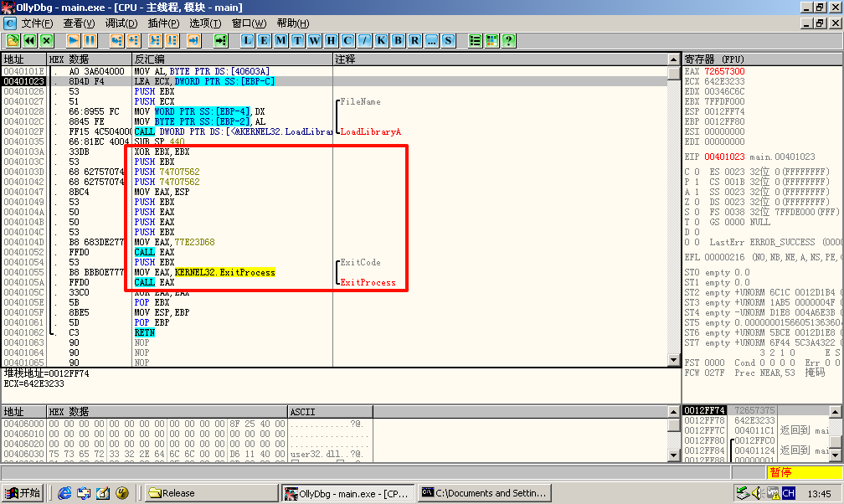844x504 pixels.
Task: Open Run trace with the ellipsis icon
Action: [x=431, y=40]
